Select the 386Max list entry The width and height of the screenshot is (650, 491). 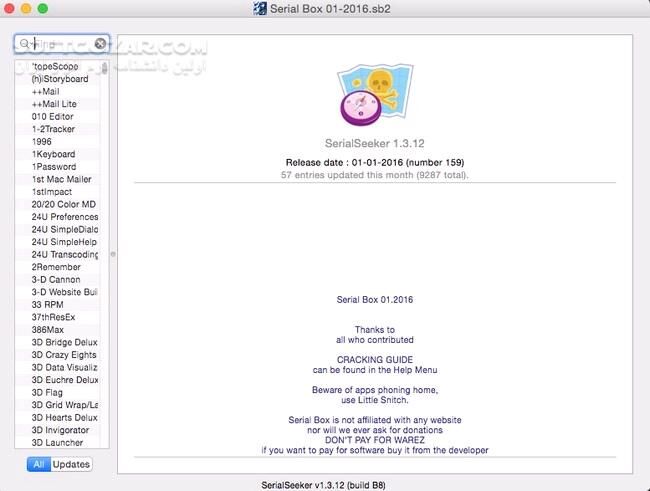[48, 329]
